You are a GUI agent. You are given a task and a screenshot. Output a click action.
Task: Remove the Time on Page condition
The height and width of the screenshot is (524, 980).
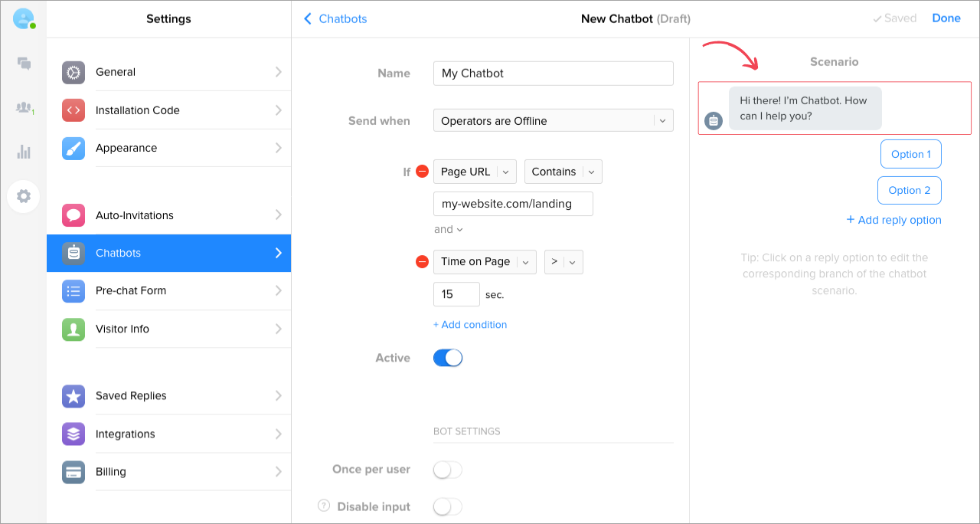[422, 262]
